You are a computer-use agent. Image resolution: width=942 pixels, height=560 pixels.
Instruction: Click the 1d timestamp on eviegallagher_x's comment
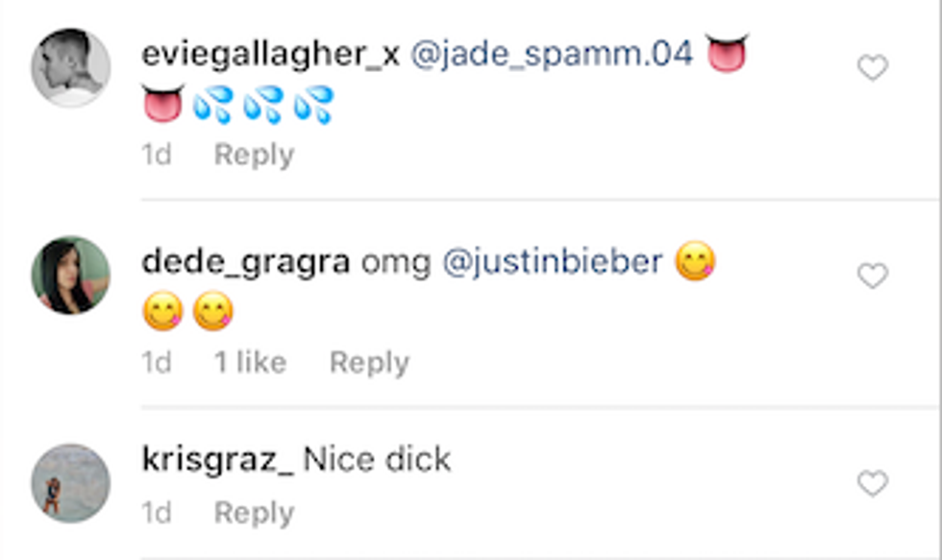pyautogui.click(x=157, y=155)
